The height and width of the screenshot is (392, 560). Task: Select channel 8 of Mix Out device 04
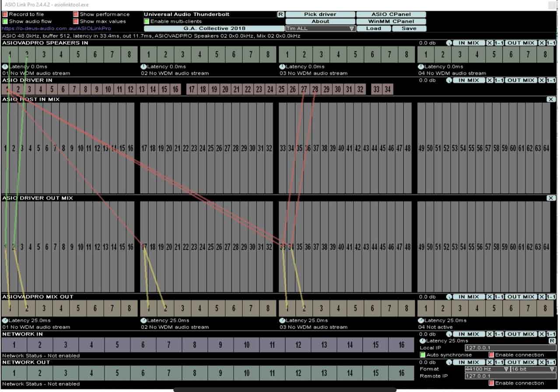click(545, 309)
